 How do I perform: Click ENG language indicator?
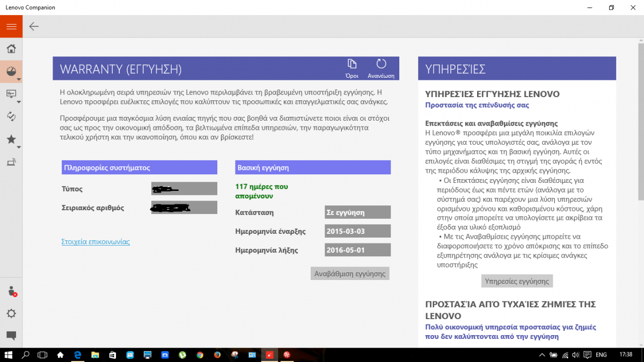(601, 354)
